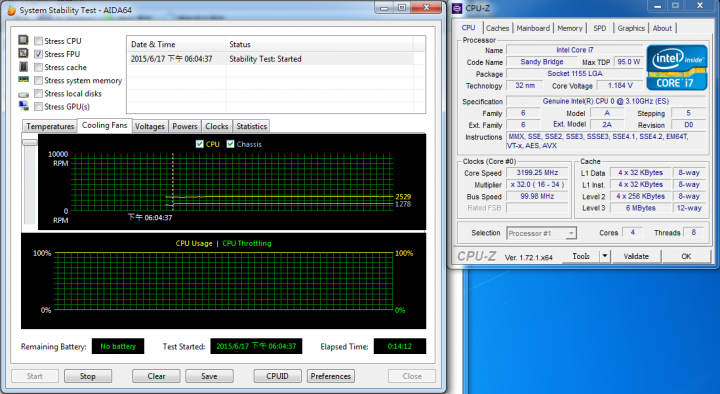Click the Status column header
The height and width of the screenshot is (394, 720).
(x=319, y=45)
